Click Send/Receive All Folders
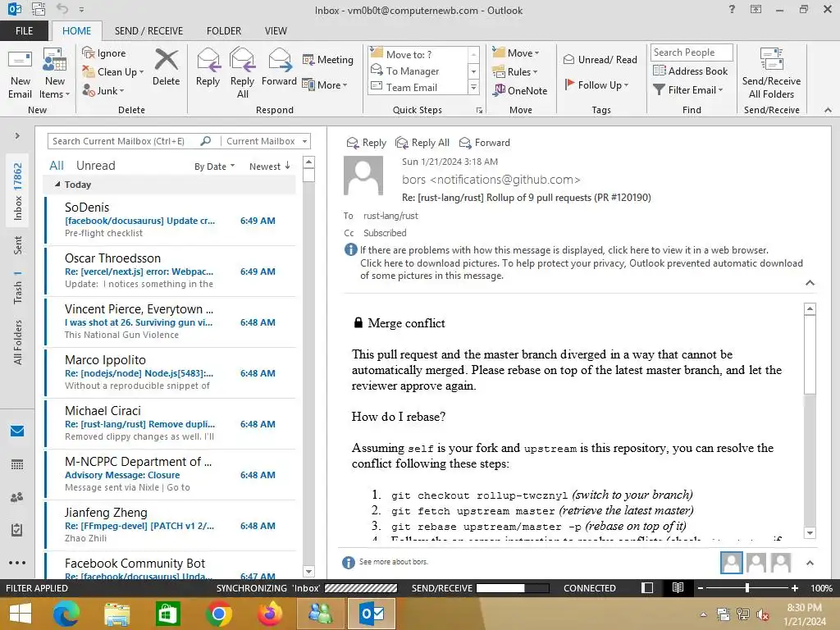Image resolution: width=840 pixels, height=630 pixels. click(x=771, y=73)
